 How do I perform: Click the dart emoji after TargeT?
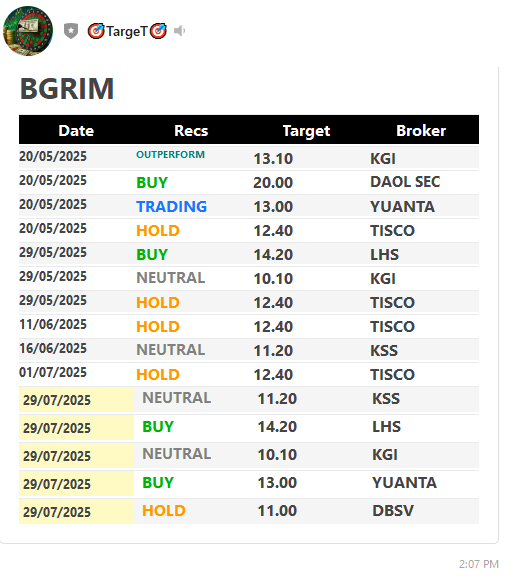158,31
